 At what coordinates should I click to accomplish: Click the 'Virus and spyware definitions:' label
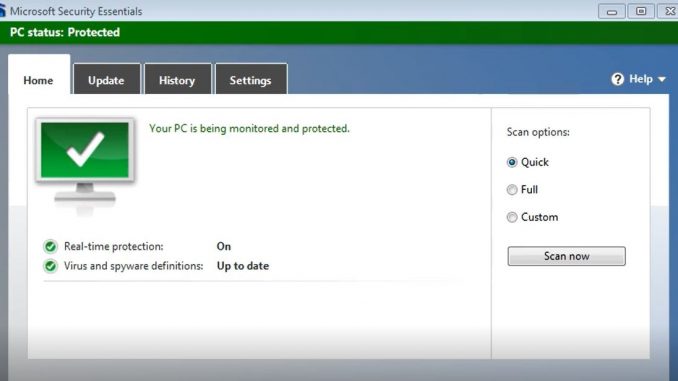pyautogui.click(x=134, y=266)
